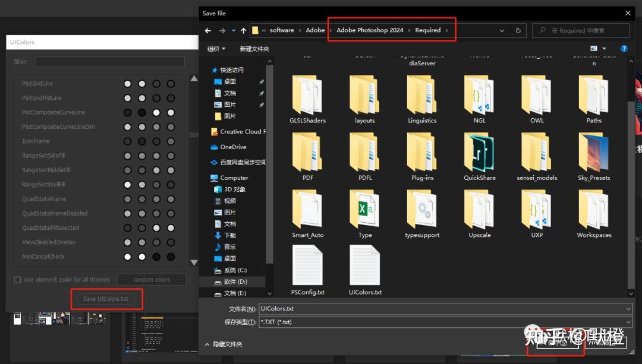Screen dimensions: 642x364
Task: Click the Adobe Photoshop 2024 breadcrumb
Action: click(x=371, y=30)
